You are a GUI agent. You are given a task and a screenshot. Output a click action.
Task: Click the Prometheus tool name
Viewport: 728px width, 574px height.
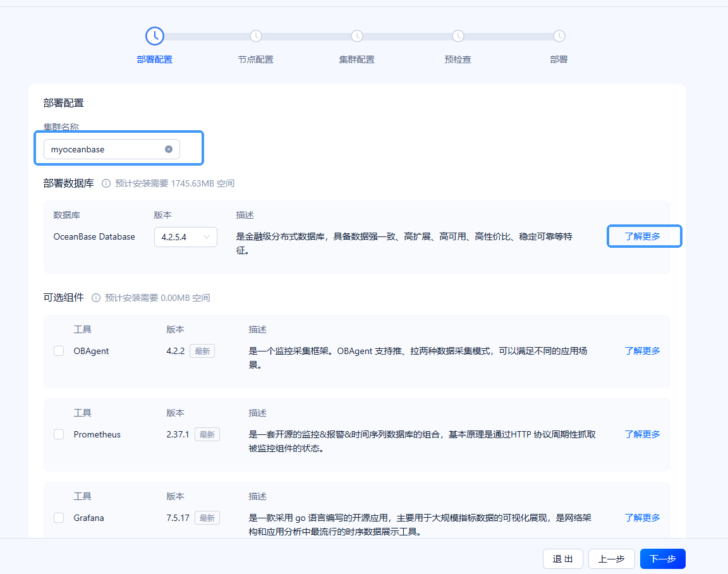(x=97, y=434)
